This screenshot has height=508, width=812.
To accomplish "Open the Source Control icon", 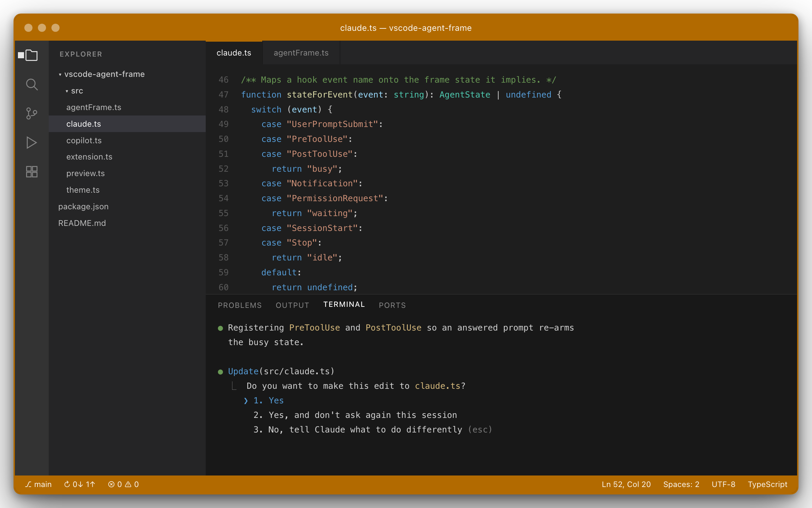I will click(31, 113).
